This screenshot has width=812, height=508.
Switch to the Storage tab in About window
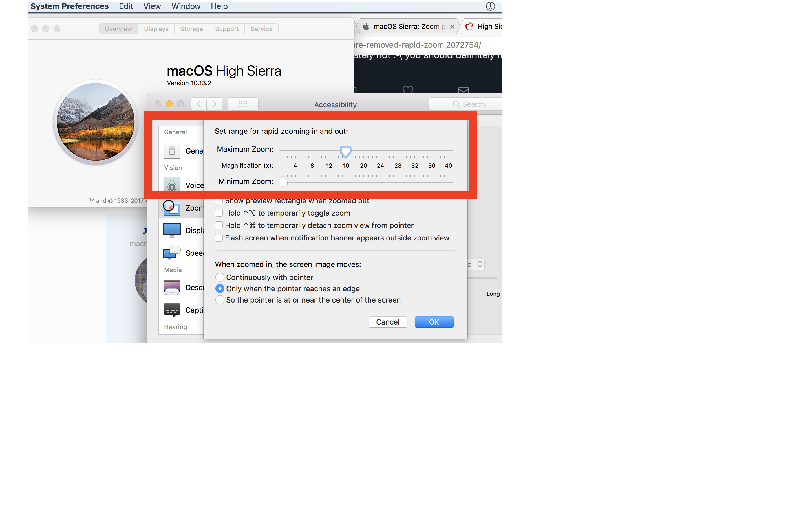tap(192, 29)
